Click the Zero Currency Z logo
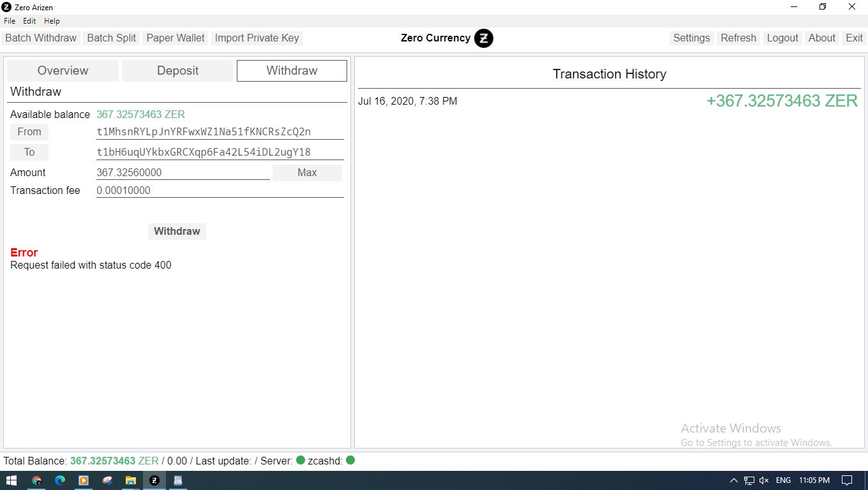The height and width of the screenshot is (490, 868). (484, 38)
